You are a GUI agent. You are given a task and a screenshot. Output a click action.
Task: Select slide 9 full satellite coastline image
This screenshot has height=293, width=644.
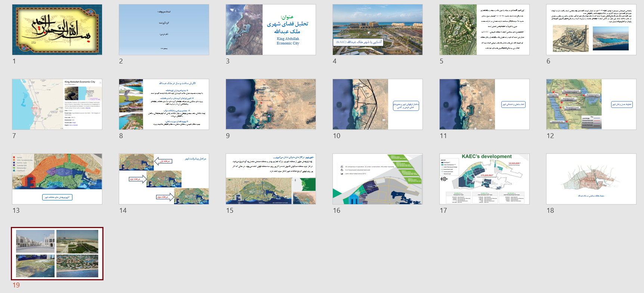pyautogui.click(x=271, y=105)
